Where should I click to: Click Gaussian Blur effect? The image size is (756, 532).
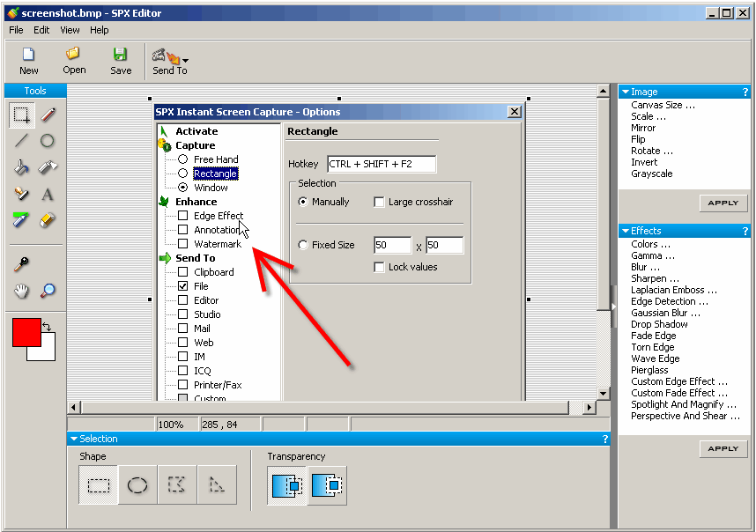pos(665,313)
